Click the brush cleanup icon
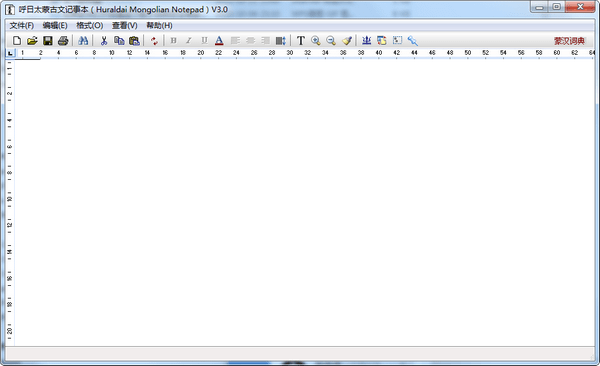This screenshot has height=366, width=600. pyautogui.click(x=347, y=41)
